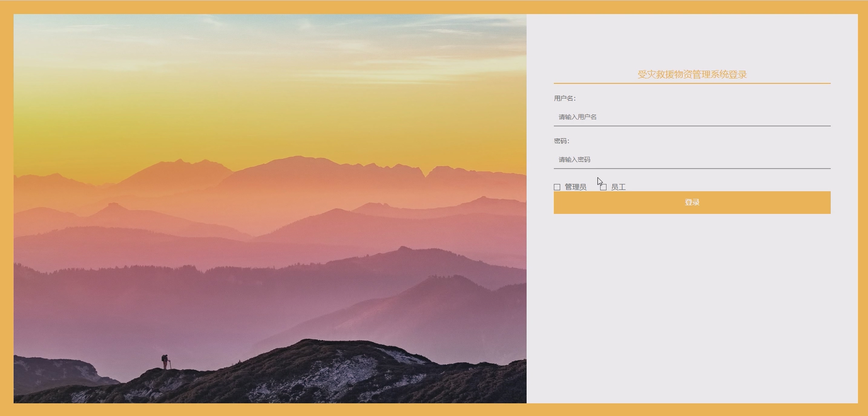868x416 pixels.
Task: Click the 用户名: label
Action: click(565, 98)
